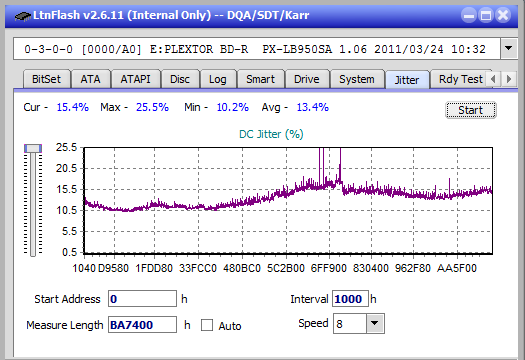Close the LtnFlash window
525x360 pixels.
tap(503, 15)
